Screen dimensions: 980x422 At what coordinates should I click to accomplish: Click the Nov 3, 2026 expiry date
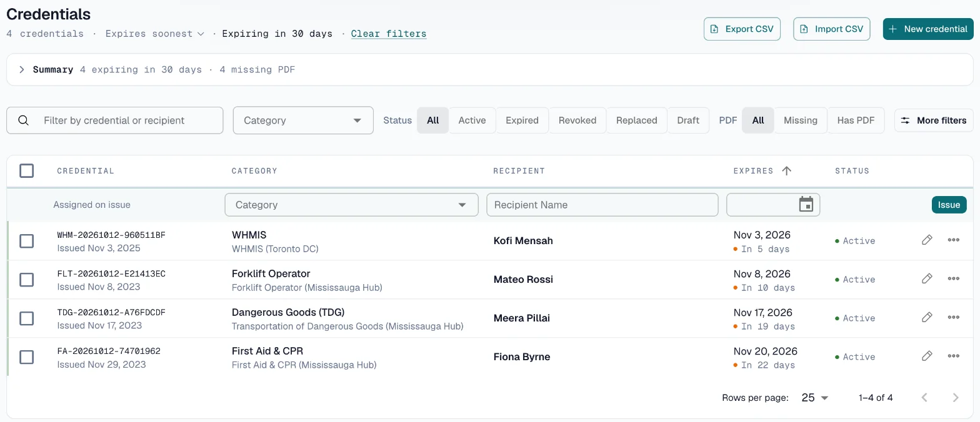point(762,235)
